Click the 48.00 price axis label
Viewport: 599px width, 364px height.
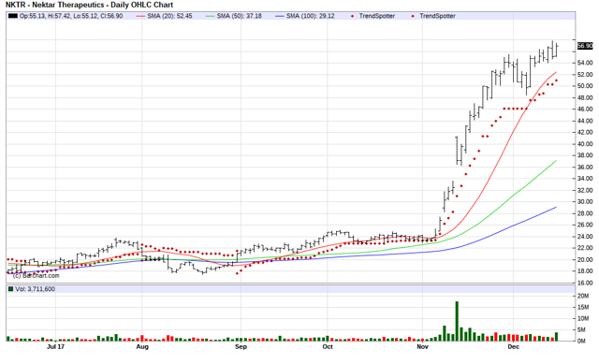tap(585, 97)
